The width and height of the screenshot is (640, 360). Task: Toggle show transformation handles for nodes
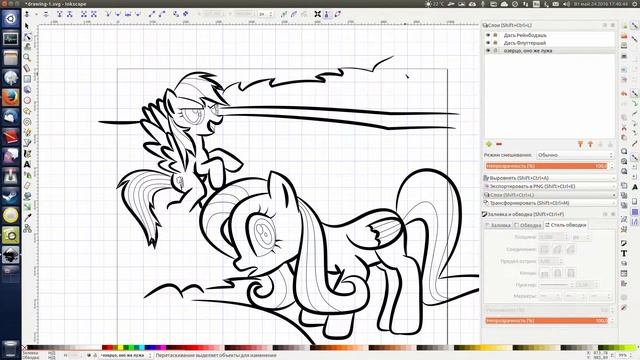point(317,14)
